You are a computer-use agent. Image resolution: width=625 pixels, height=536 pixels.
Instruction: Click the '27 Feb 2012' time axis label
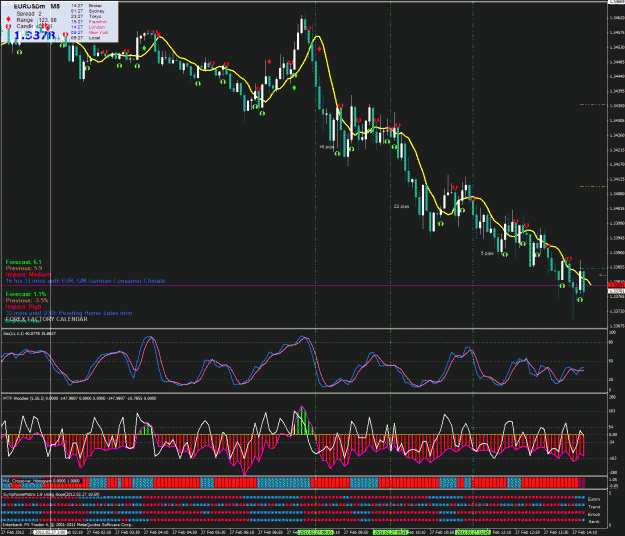point(14,532)
